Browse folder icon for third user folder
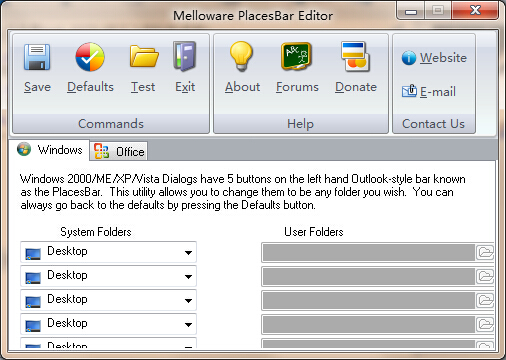This screenshot has height=360, width=506. click(x=485, y=300)
